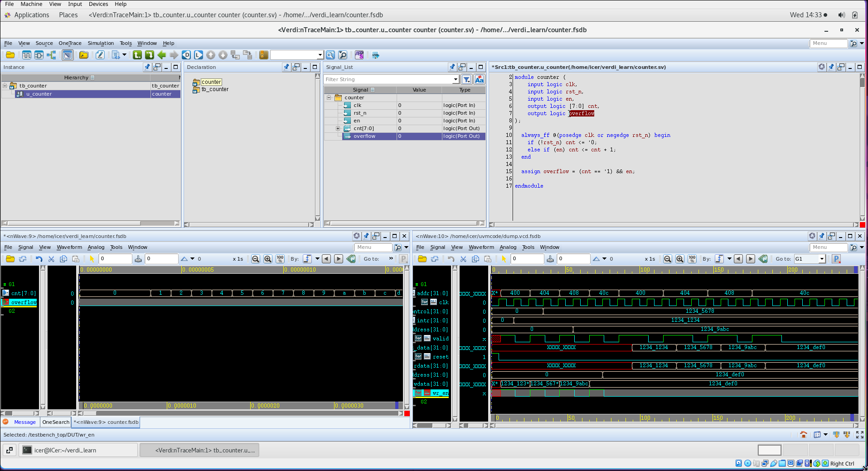Click the Menu search field in Verdi main window
Image resolution: width=868 pixels, height=471 pixels.
coord(829,43)
